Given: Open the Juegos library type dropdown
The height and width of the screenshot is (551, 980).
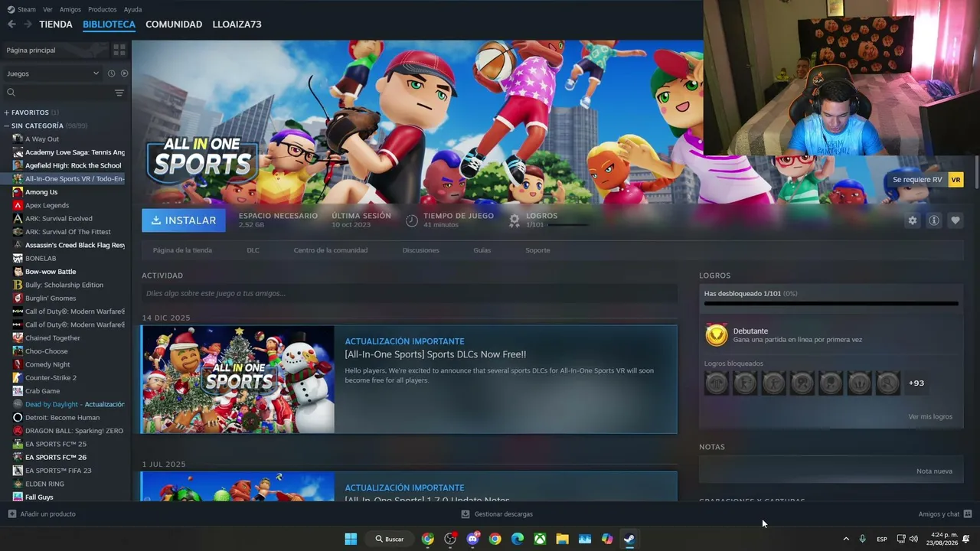Looking at the screenshot, I should pos(53,73).
